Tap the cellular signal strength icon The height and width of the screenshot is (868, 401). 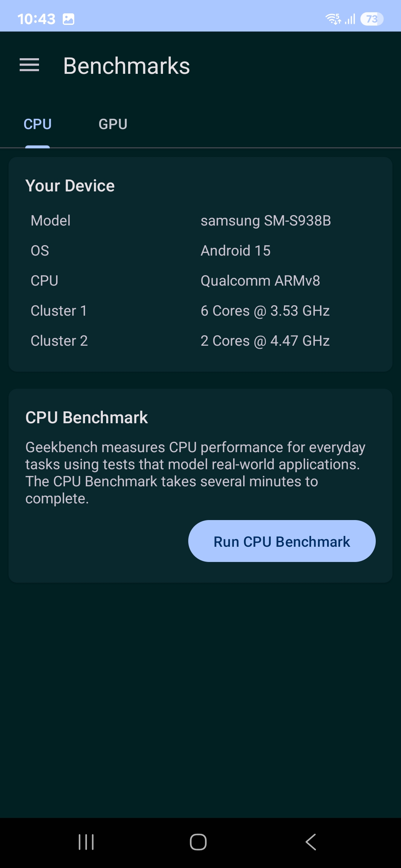350,19
